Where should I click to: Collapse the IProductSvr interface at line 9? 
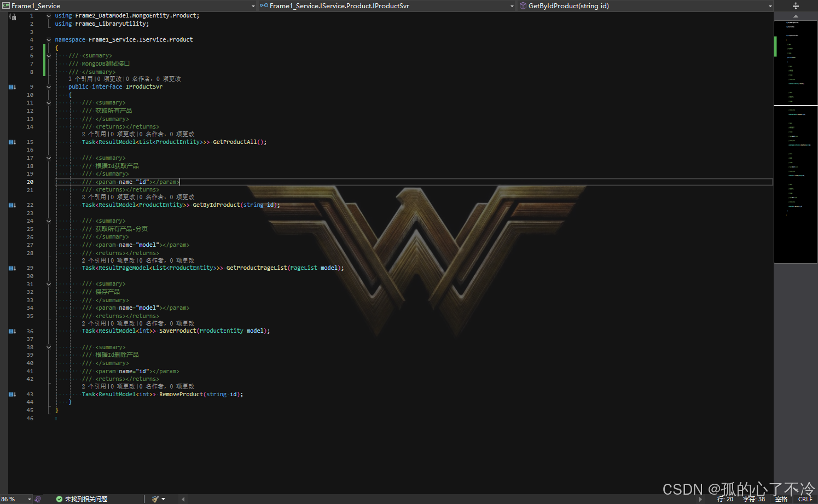(49, 87)
